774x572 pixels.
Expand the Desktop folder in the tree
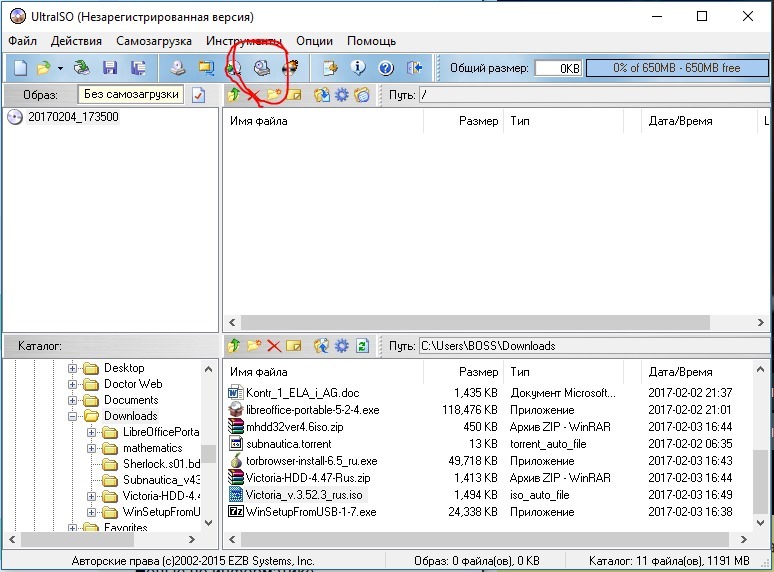(73, 368)
